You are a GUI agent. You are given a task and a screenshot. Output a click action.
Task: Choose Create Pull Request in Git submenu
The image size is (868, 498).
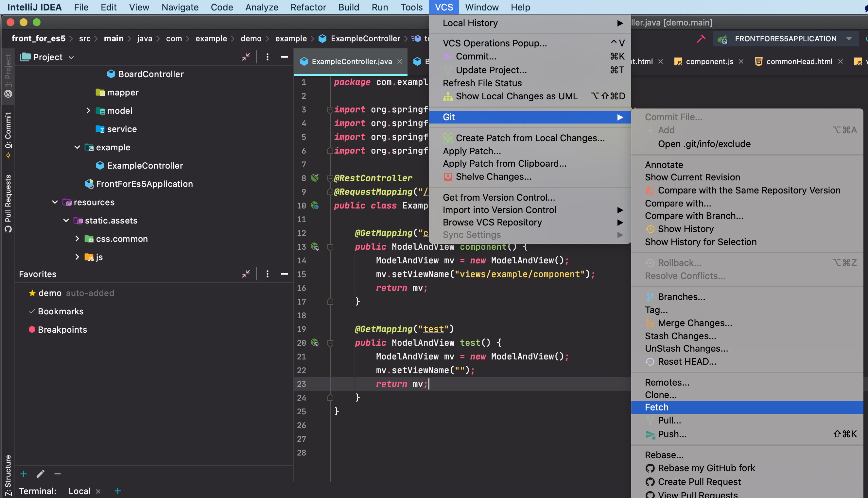click(x=747, y=482)
